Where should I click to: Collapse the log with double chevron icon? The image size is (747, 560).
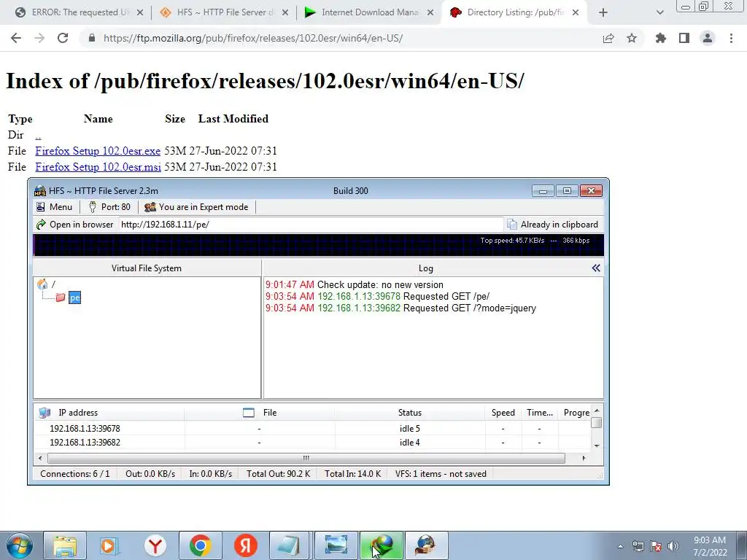coord(596,268)
